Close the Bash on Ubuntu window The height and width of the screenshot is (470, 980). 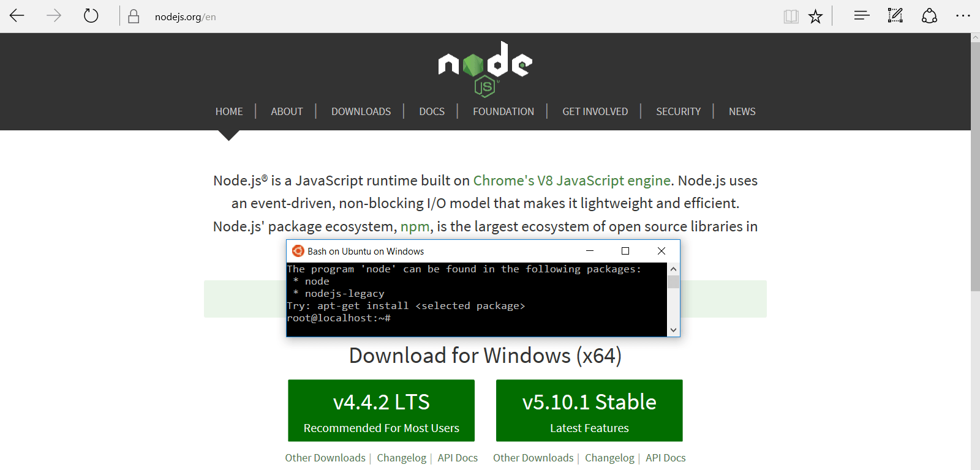pyautogui.click(x=661, y=251)
